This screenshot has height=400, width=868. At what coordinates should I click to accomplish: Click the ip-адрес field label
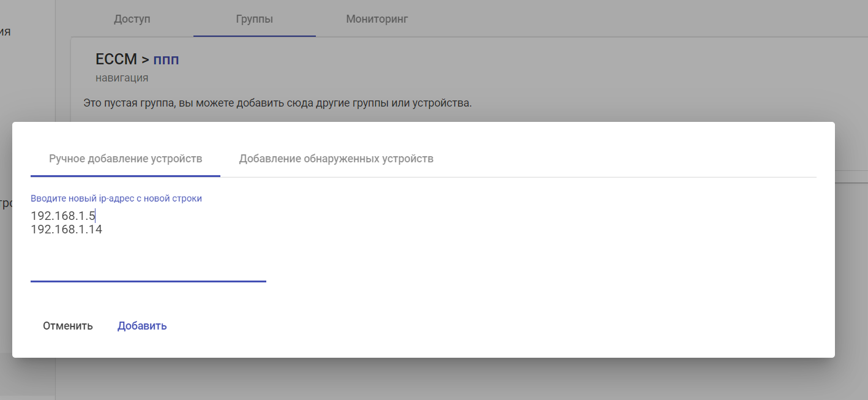click(x=116, y=198)
